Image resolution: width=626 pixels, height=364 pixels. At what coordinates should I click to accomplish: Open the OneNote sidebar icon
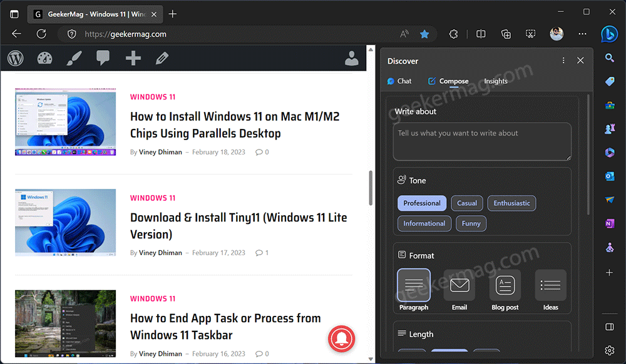[610, 224]
